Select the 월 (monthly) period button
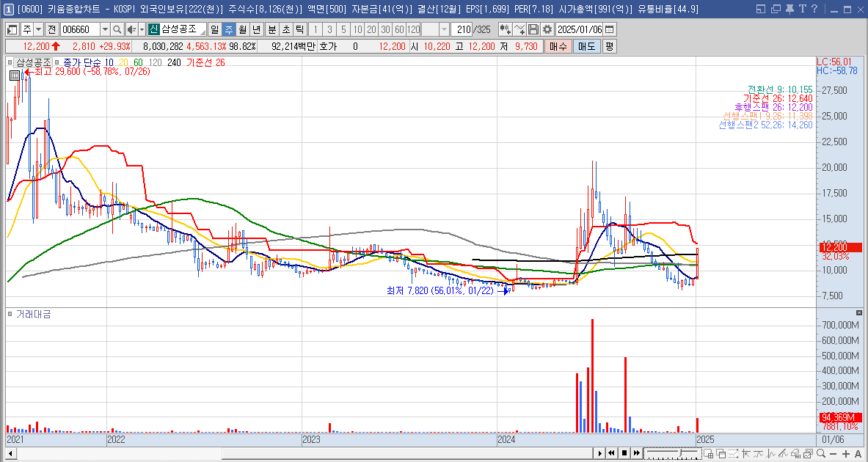 tap(242, 29)
